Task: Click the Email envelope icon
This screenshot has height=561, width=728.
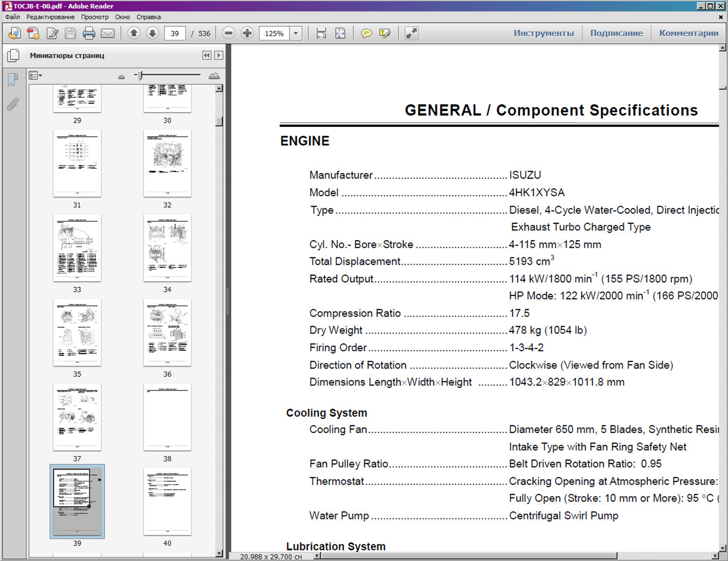Action: (107, 33)
